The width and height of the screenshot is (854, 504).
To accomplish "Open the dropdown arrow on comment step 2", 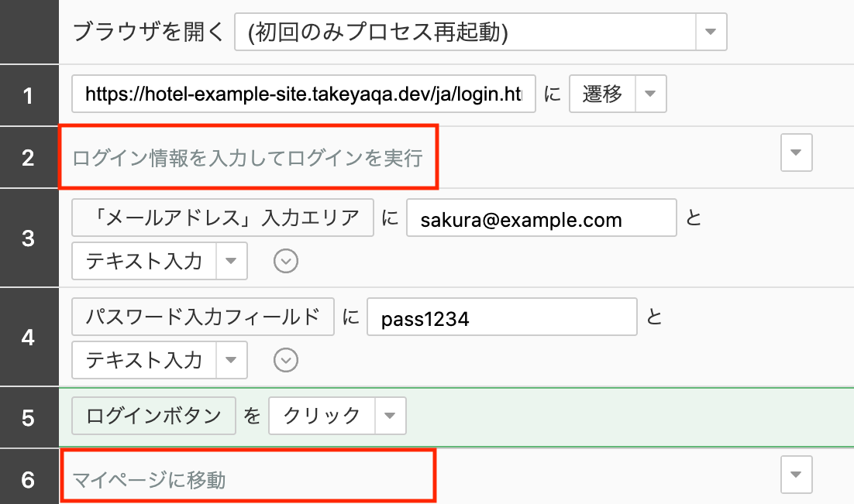I will coord(796,153).
